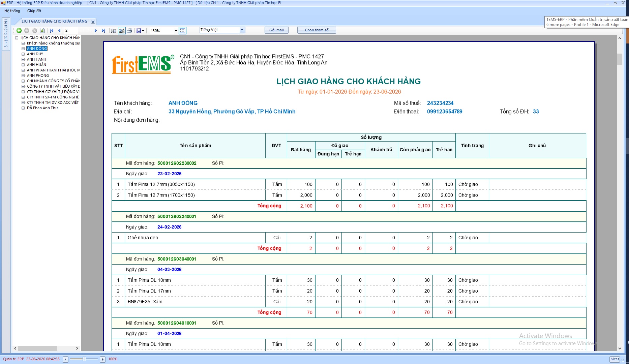This screenshot has height=364, width=629.
Task: Jump to last report page
Action: pyautogui.click(x=103, y=30)
